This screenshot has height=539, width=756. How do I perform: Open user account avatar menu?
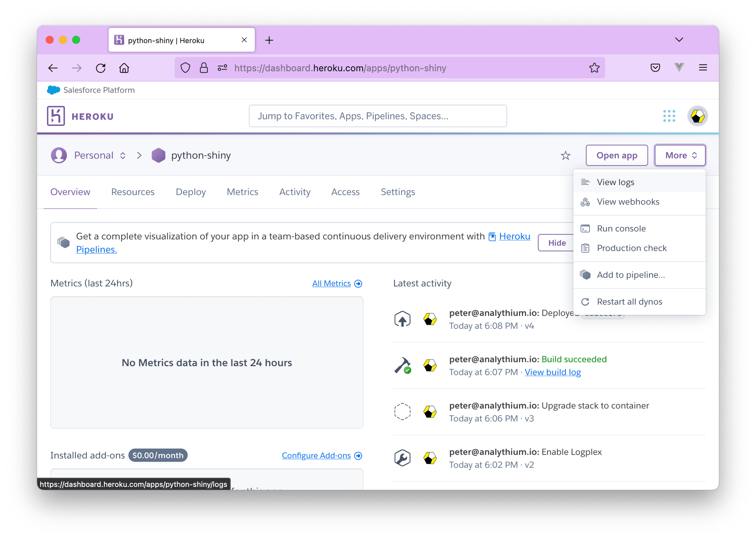697,116
